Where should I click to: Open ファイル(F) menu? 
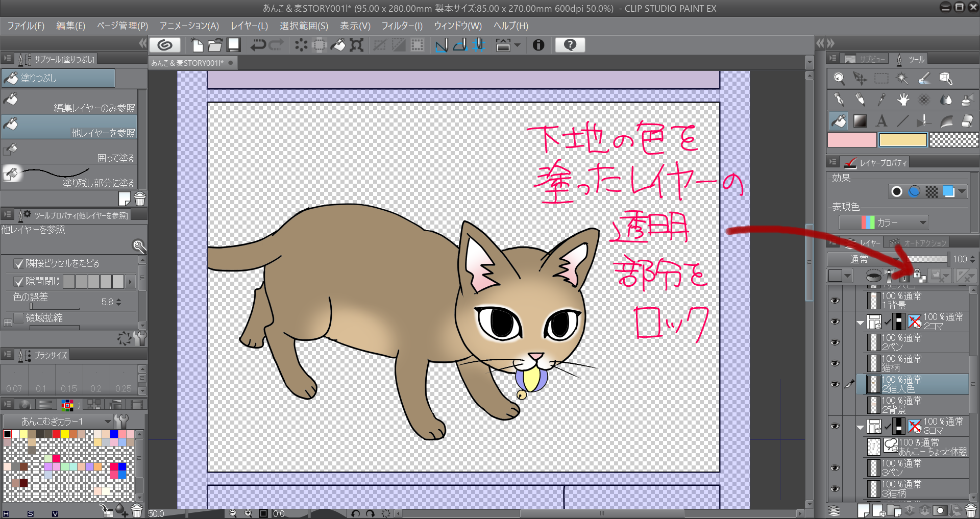26,26
